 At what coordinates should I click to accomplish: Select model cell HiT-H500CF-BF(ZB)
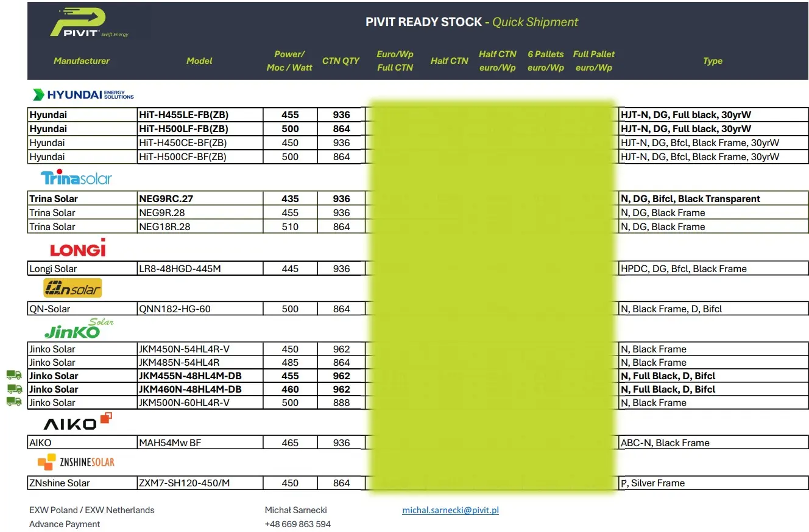(200, 156)
